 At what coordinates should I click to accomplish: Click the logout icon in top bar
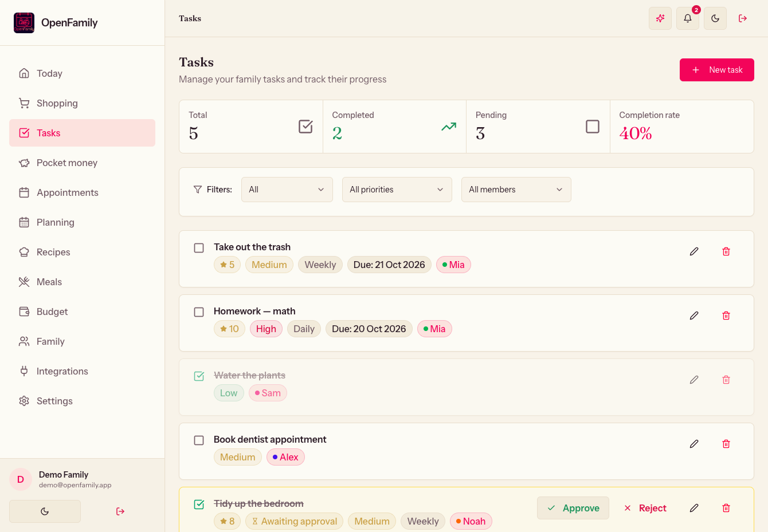[x=743, y=18]
